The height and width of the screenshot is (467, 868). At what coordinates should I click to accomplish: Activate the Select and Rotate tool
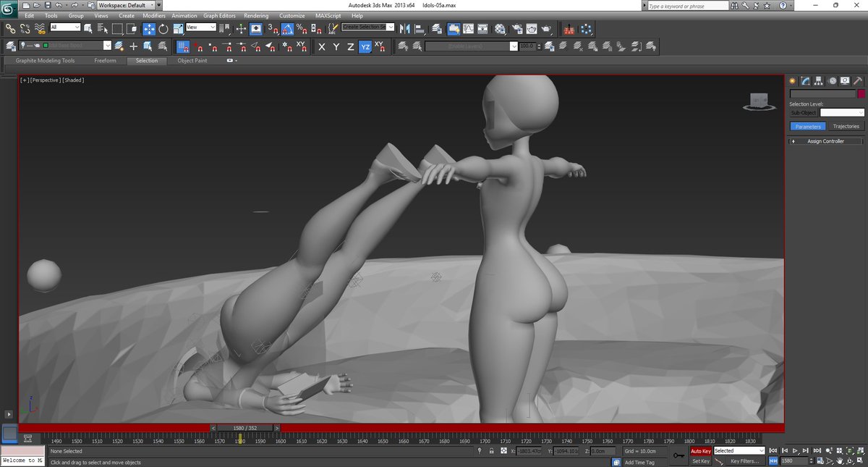point(163,29)
